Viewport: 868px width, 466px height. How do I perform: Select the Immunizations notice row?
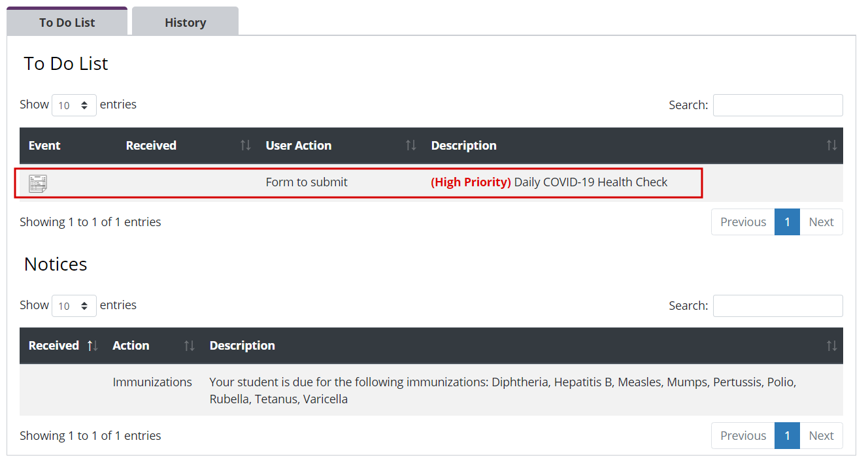tap(431, 390)
